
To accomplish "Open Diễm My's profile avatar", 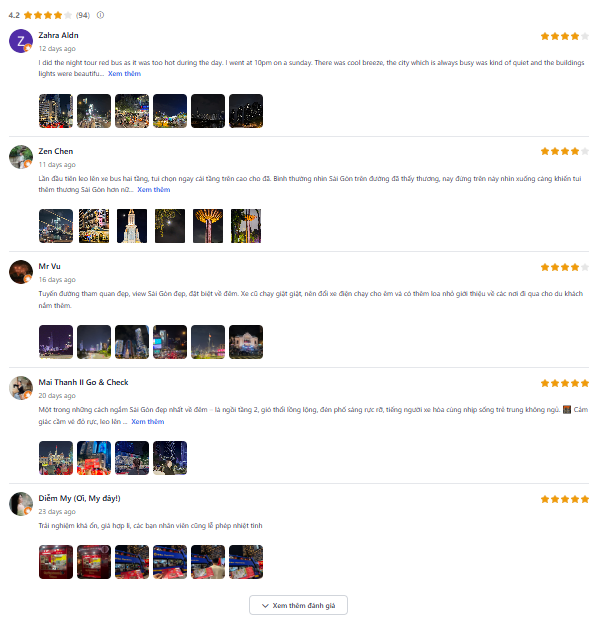I will 21,503.
